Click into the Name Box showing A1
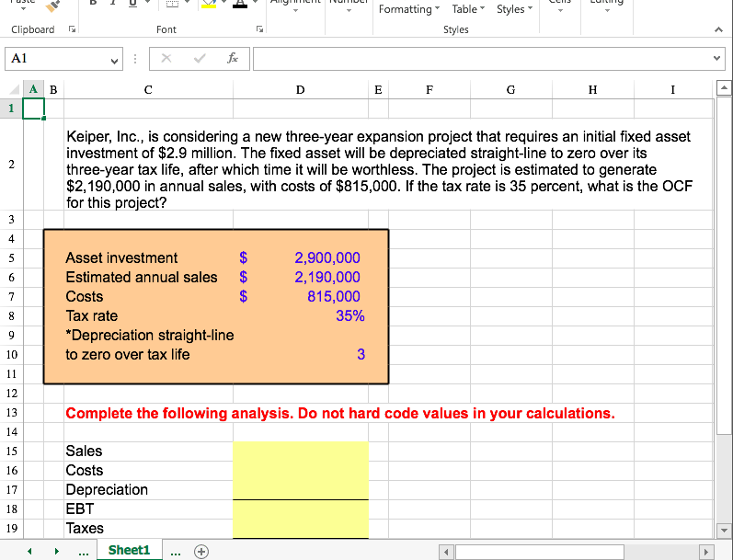The height and width of the screenshot is (560, 733). (57, 59)
